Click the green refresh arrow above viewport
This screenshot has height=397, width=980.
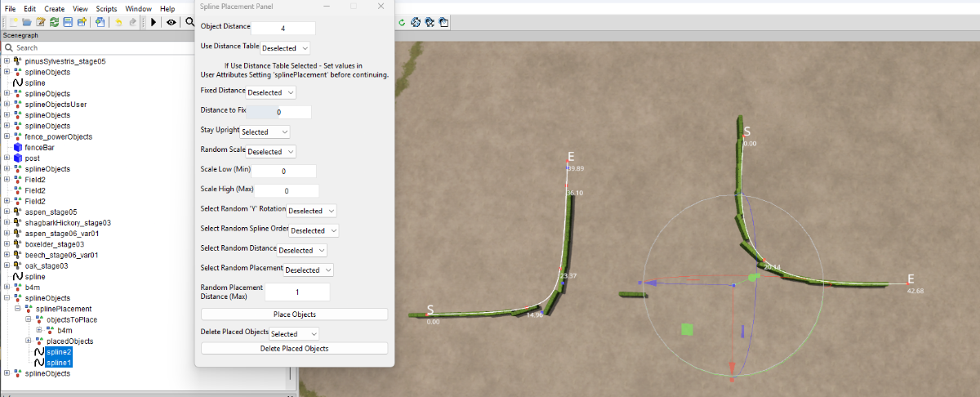point(403,22)
